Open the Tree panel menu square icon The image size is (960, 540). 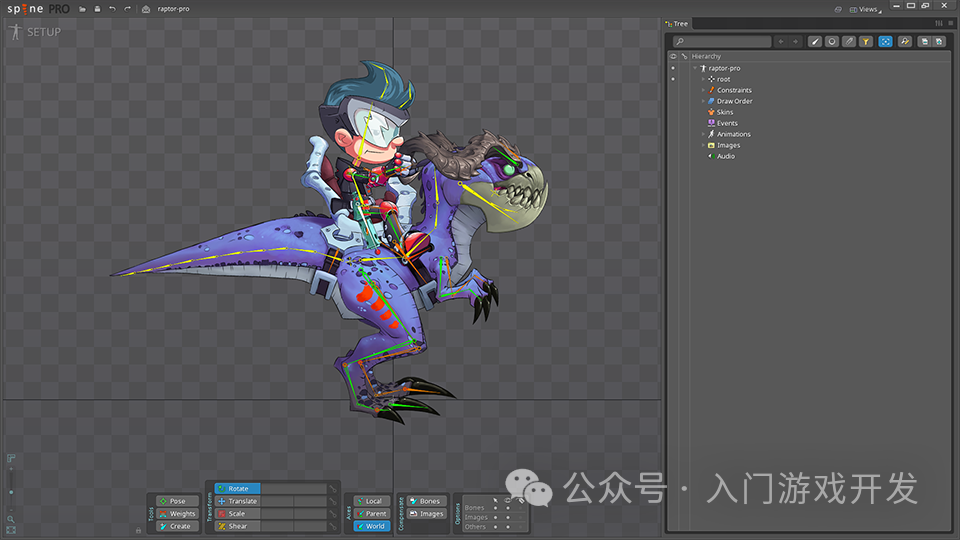pos(951,23)
